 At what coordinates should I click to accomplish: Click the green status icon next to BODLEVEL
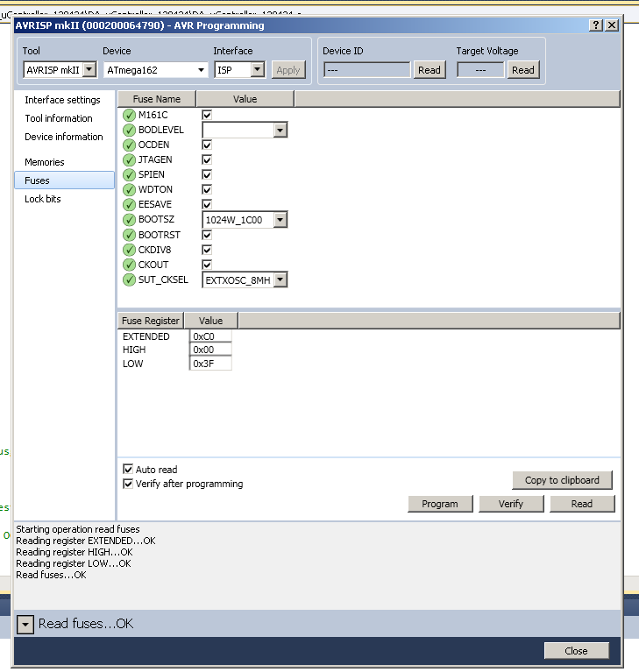click(129, 131)
